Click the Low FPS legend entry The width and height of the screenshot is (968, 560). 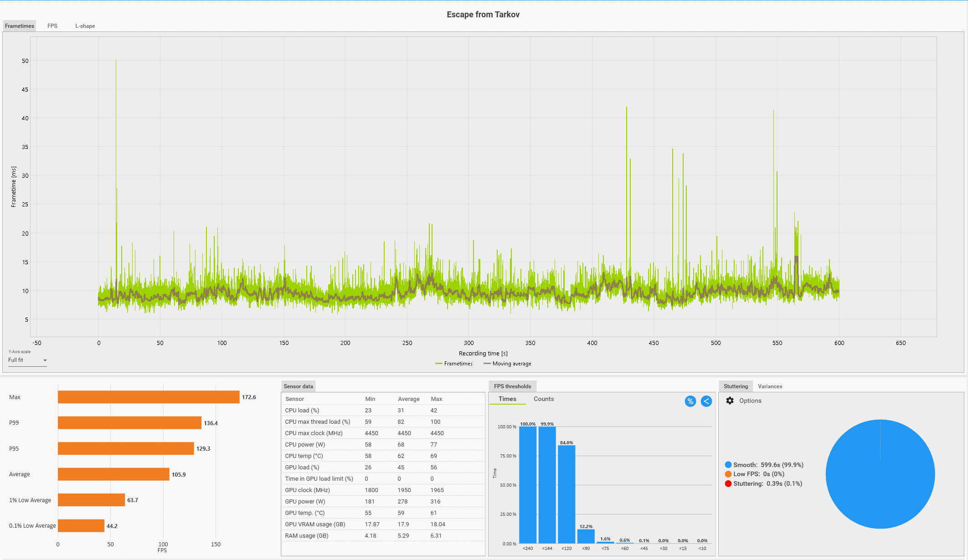755,474
